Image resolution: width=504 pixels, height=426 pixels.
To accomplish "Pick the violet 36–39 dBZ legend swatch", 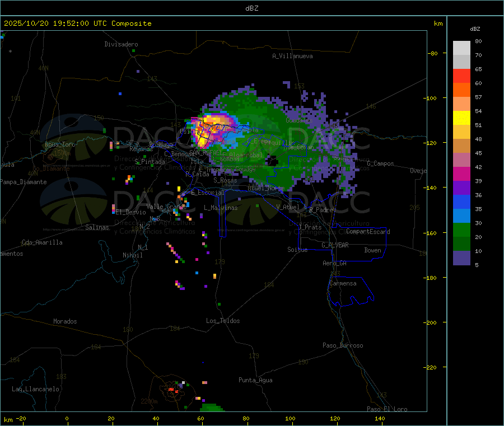I will tap(461, 188).
